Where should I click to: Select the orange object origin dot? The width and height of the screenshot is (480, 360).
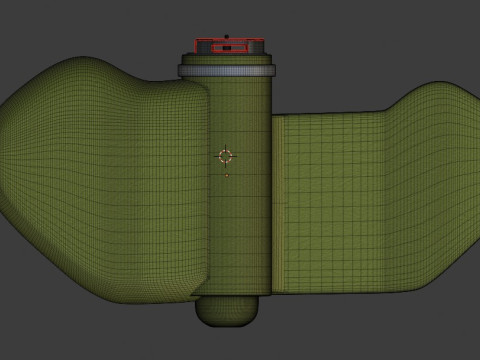(x=227, y=175)
